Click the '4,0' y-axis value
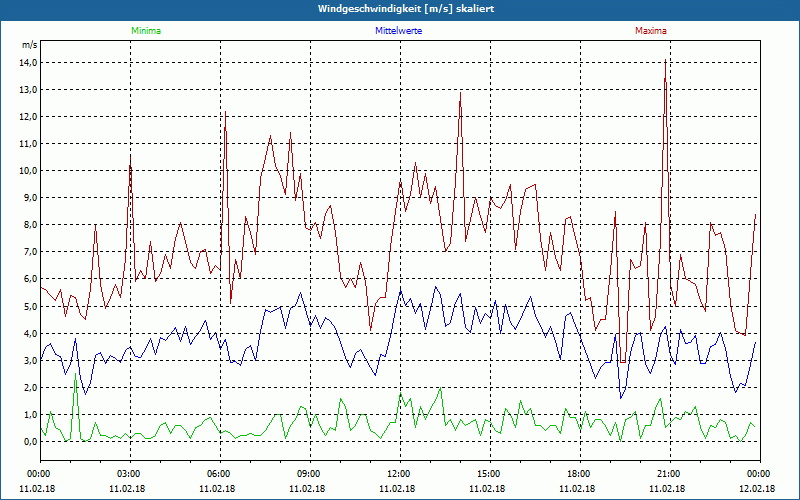 (x=30, y=334)
